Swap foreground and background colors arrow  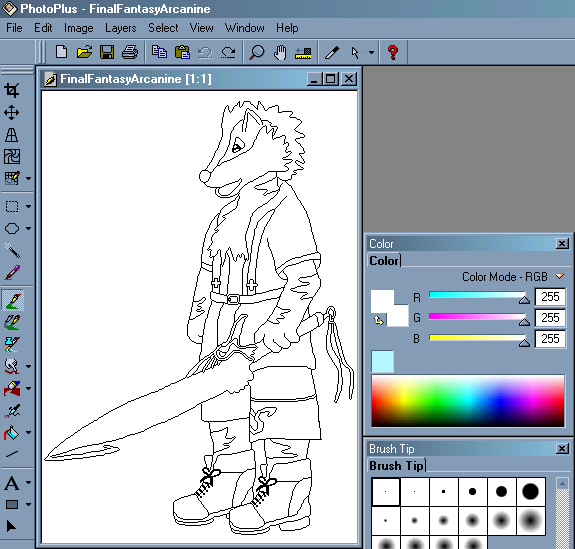pos(379,321)
